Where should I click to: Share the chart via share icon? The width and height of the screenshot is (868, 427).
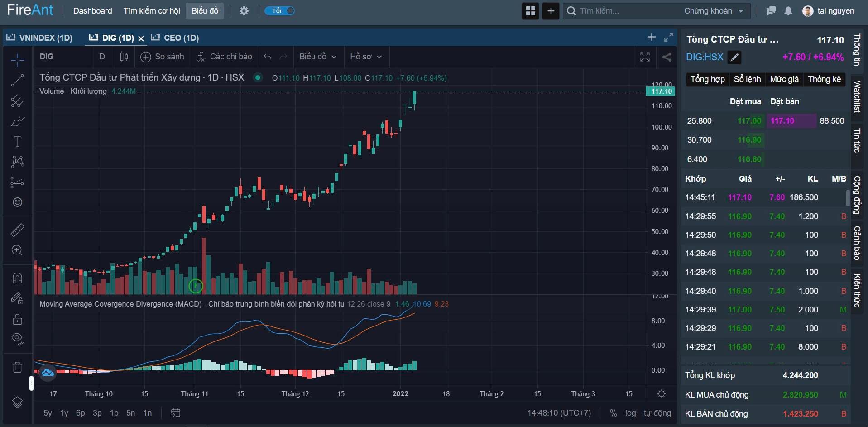click(x=667, y=57)
